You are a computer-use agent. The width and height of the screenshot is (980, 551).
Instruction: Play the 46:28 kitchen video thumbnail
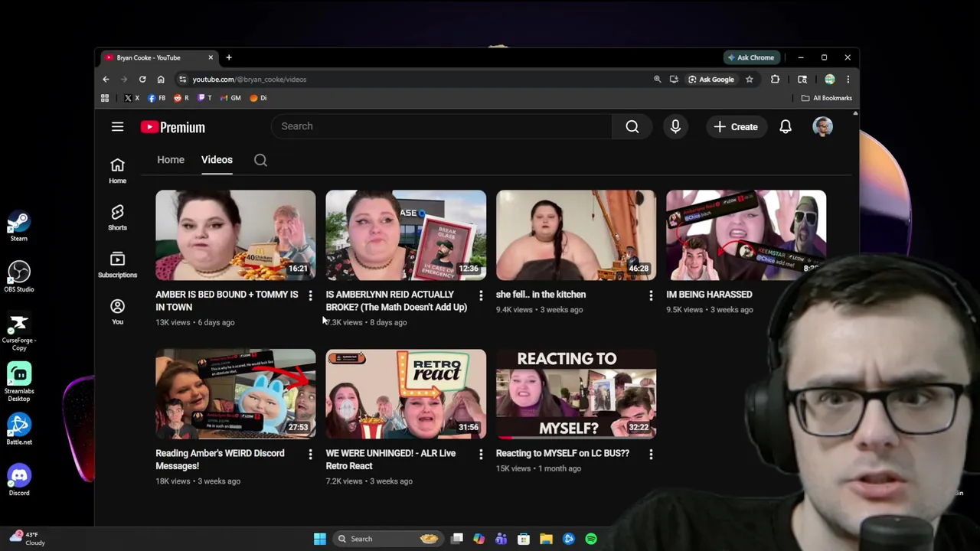(x=576, y=235)
